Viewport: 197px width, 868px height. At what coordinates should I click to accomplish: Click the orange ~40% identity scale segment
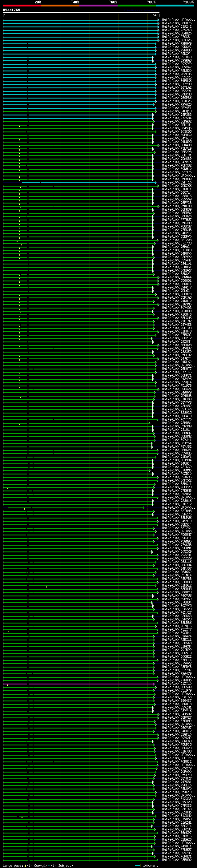[x=60, y=6]
